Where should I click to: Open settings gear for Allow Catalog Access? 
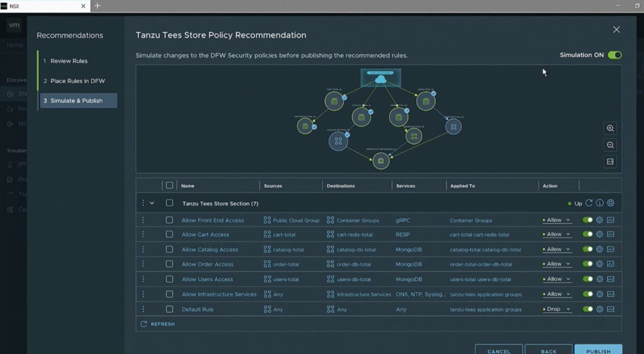599,249
